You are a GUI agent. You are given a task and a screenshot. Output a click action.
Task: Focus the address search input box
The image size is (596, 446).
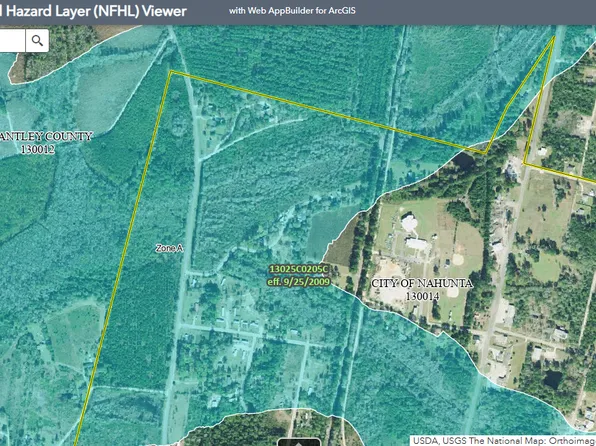[x=13, y=40]
